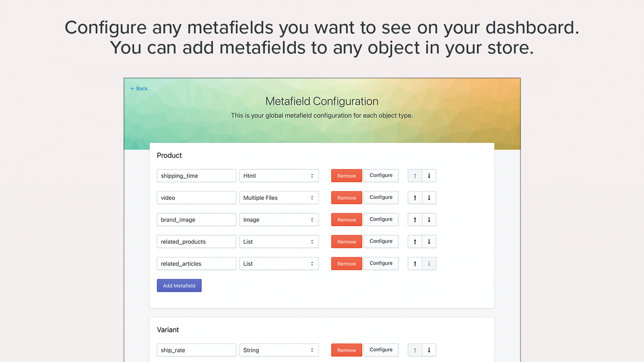Open the String type dropdown for ship_rate
Image resolution: width=644 pixels, height=362 pixels.
point(279,350)
